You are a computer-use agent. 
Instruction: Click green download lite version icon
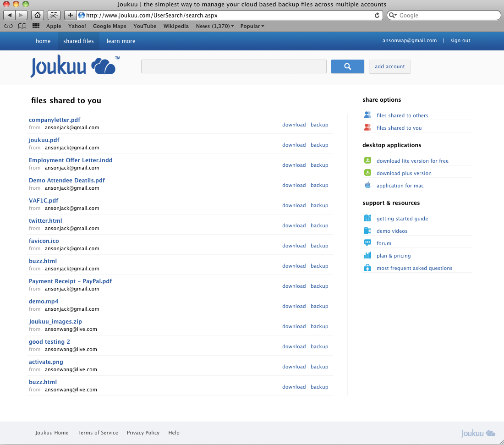click(x=368, y=160)
